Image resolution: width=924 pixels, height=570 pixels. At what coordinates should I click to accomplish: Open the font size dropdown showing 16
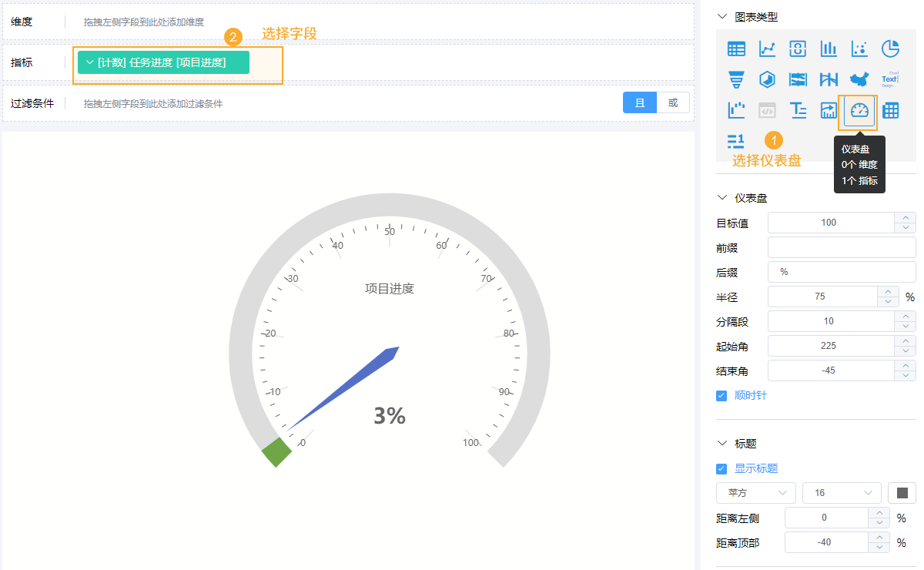842,492
